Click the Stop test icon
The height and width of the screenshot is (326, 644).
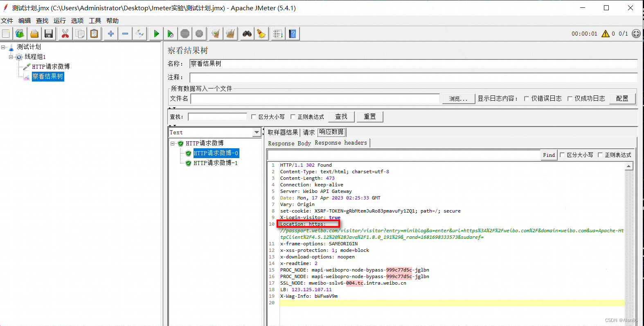point(185,34)
